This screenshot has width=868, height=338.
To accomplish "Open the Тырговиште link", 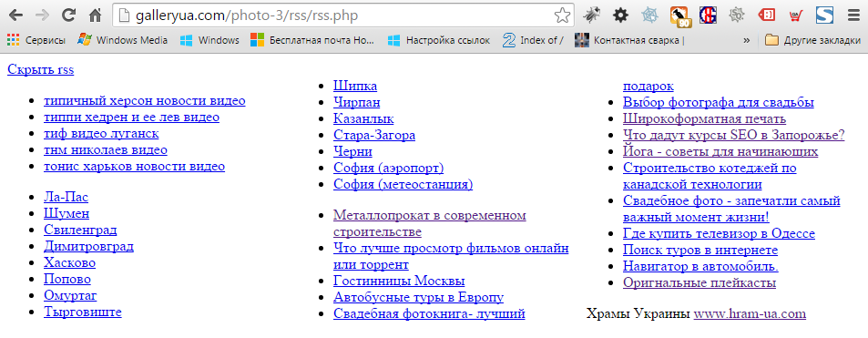I will 83,312.
